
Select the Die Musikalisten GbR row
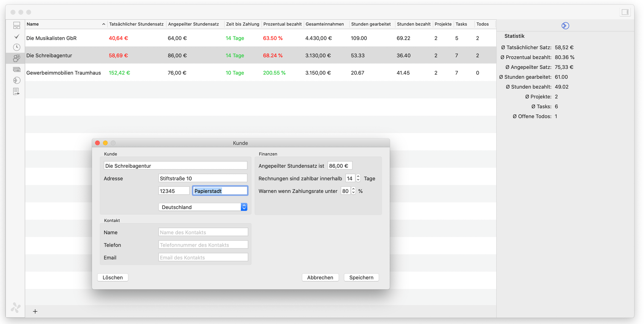(x=261, y=38)
